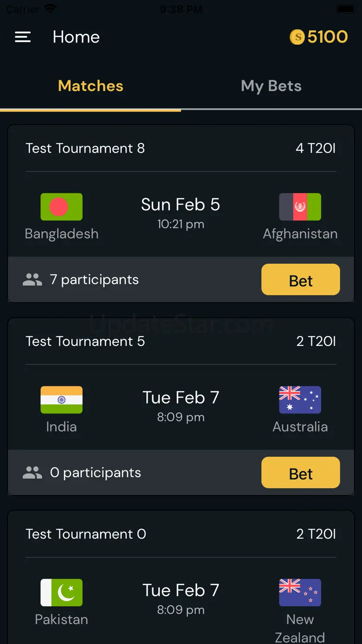Select the India flag icon

[x=61, y=400]
